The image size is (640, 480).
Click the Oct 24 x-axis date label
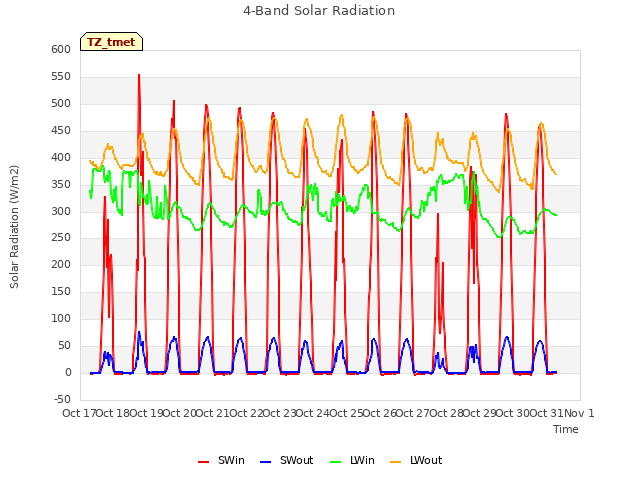point(313,413)
